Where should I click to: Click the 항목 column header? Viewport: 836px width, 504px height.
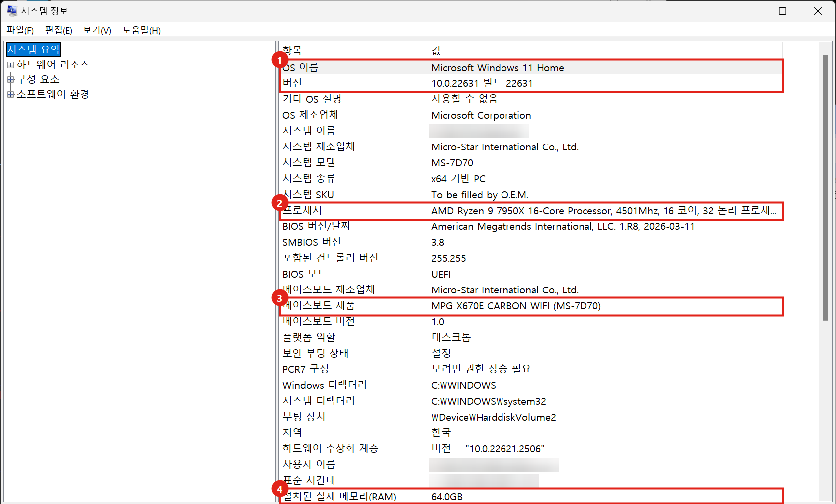pyautogui.click(x=353, y=50)
